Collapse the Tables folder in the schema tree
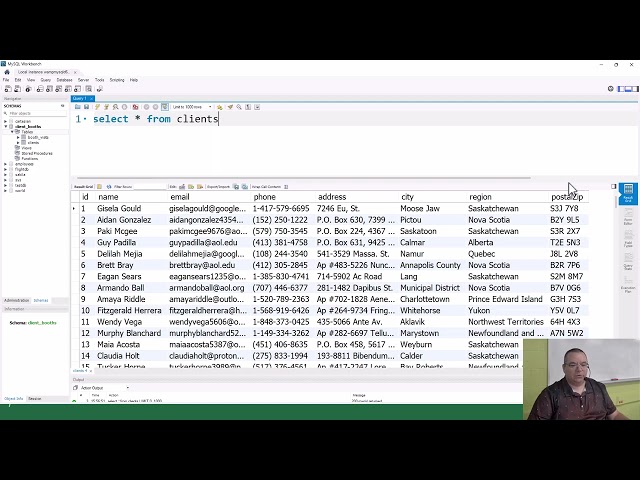 [x=12, y=132]
